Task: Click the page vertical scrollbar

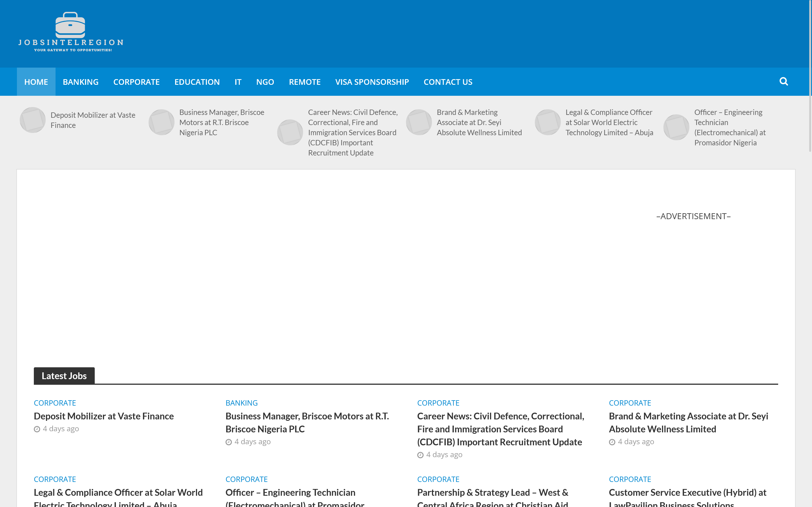Action: pyautogui.click(x=810, y=75)
